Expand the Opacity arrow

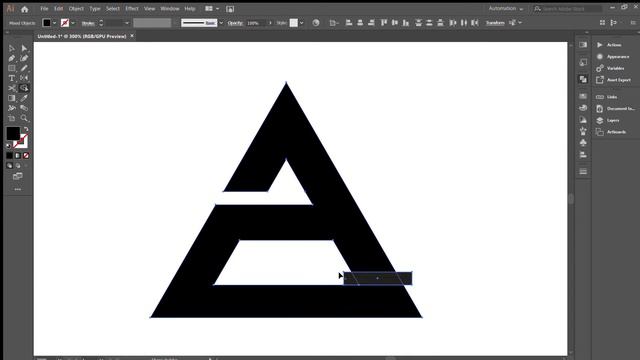point(270,23)
